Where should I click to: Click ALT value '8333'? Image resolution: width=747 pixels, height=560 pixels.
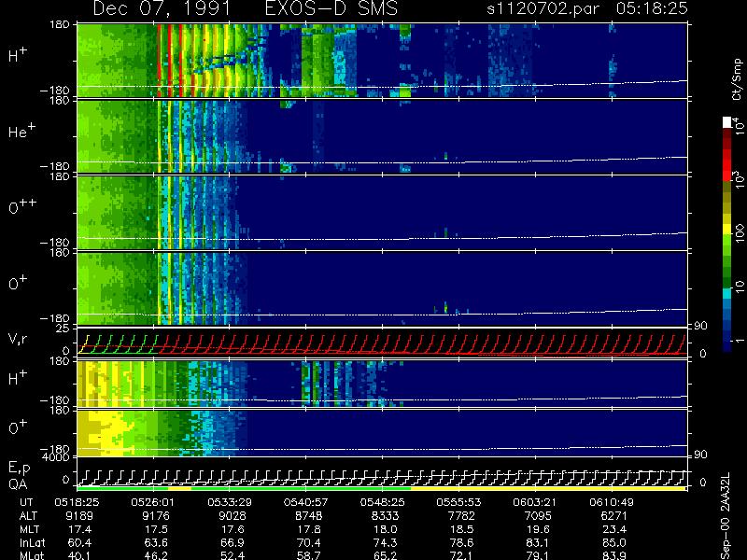(x=385, y=516)
